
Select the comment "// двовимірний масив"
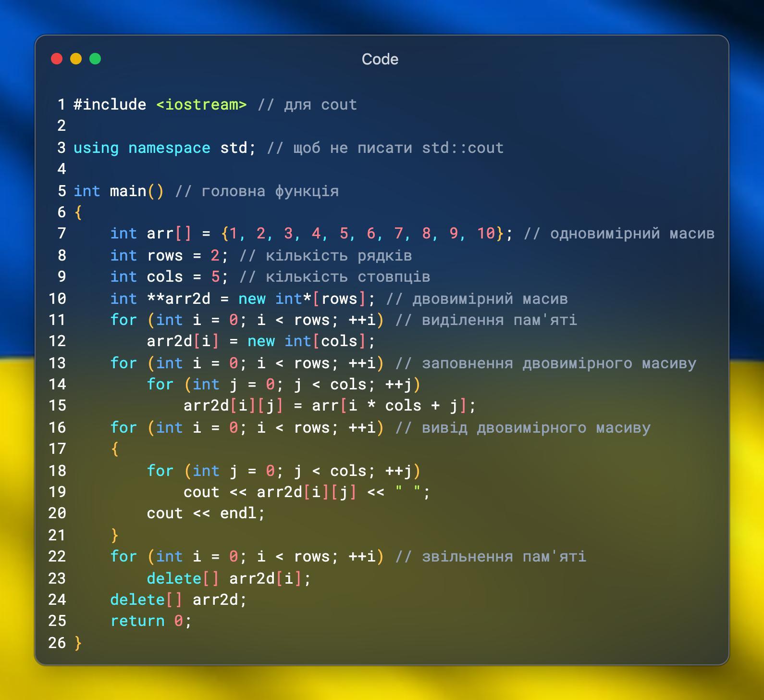coord(477,299)
